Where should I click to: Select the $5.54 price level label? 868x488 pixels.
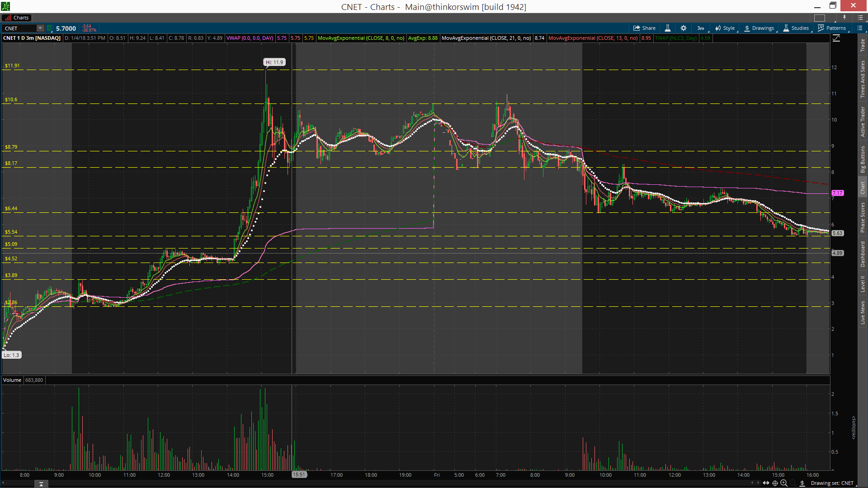point(11,232)
